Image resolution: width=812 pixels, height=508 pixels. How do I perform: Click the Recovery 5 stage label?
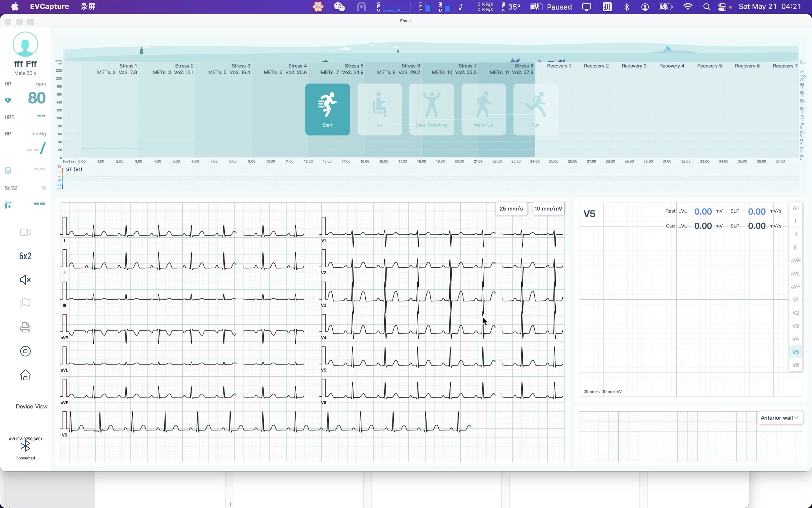710,66
